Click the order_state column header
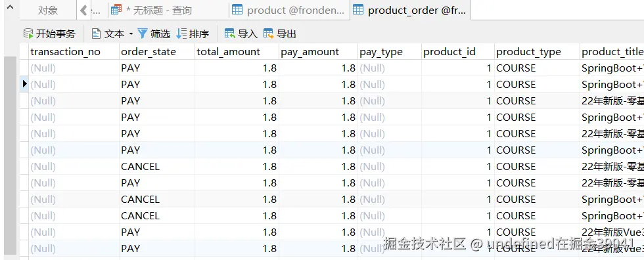This screenshot has width=644, height=260. (157, 52)
